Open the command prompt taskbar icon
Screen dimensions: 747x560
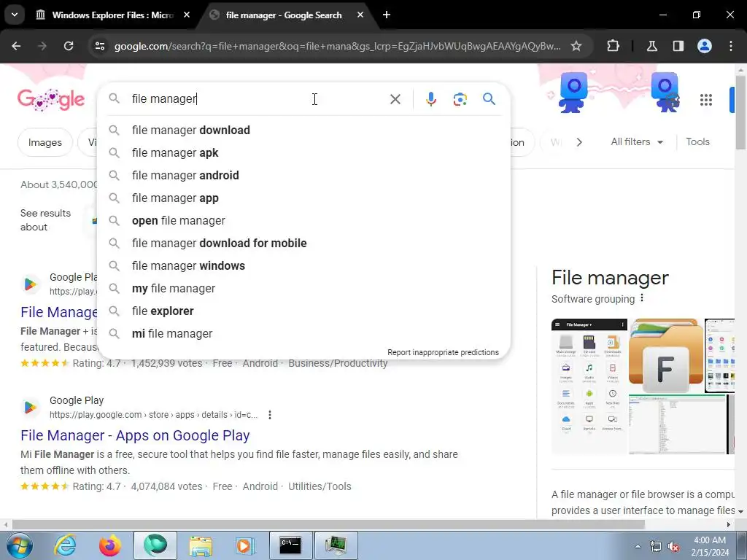(x=290, y=545)
